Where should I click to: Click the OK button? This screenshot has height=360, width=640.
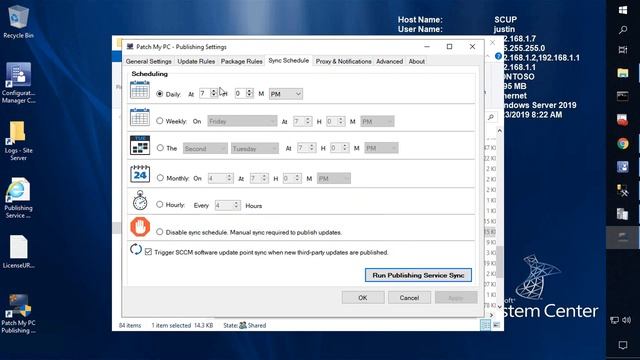[x=363, y=298]
